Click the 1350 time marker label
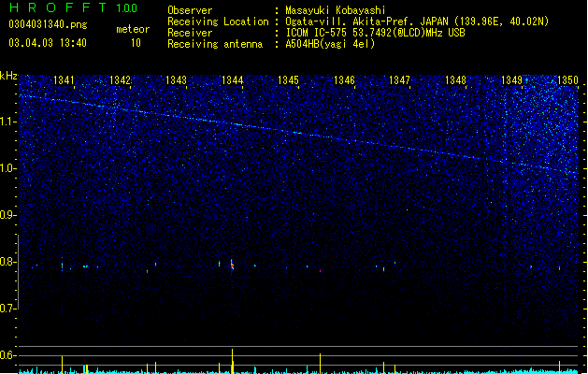588x374 pixels. click(x=567, y=79)
